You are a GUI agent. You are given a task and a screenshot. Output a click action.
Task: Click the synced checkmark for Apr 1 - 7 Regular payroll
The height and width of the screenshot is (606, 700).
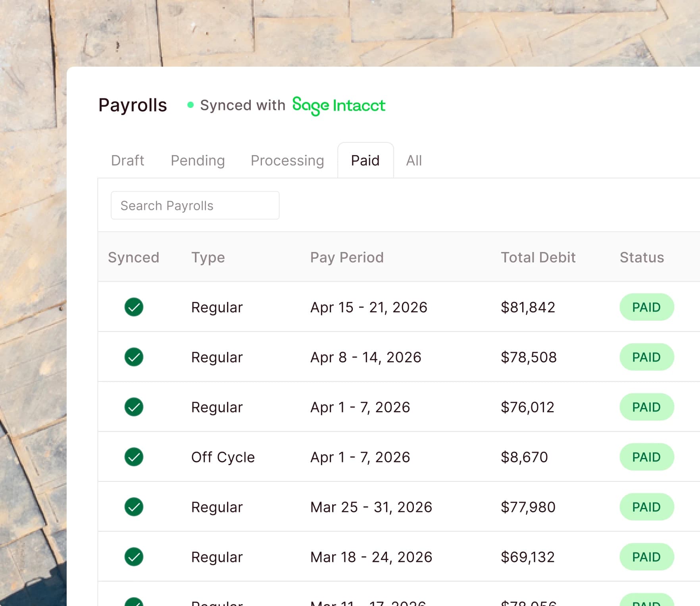134,407
